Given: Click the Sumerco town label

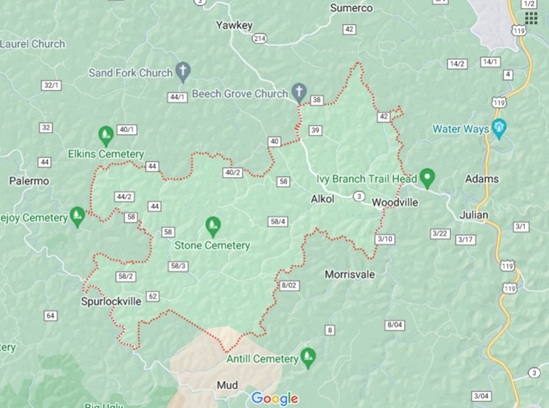Looking at the screenshot, I should 351,8.
